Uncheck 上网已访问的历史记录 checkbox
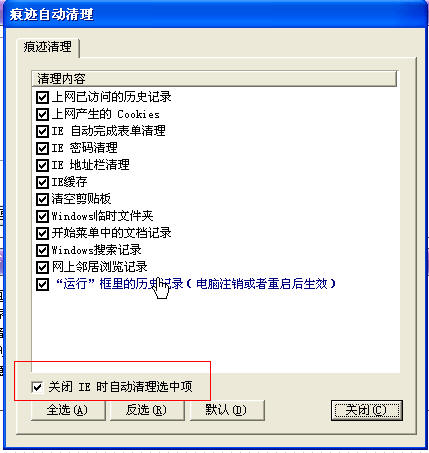 pos(42,97)
